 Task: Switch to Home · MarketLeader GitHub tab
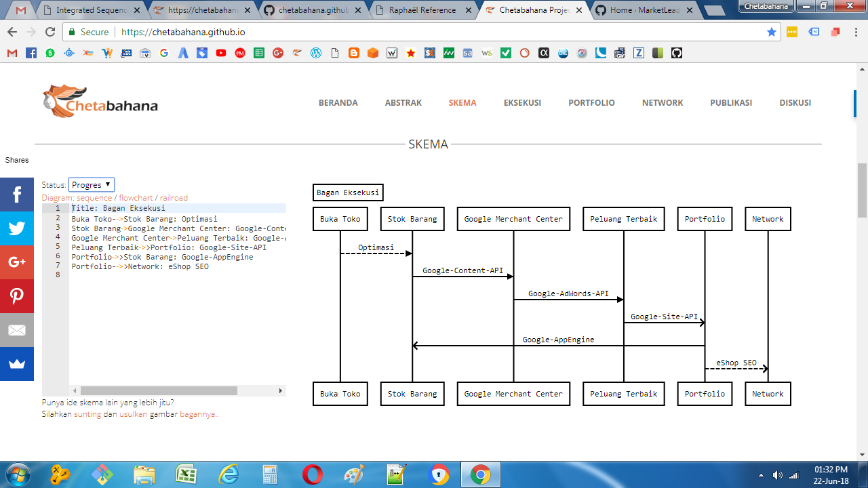coord(645,10)
